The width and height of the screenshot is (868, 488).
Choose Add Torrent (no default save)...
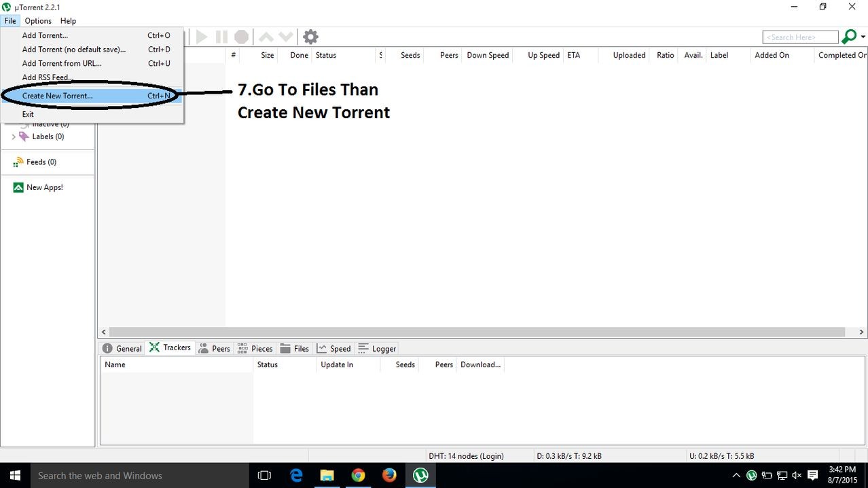click(92, 50)
